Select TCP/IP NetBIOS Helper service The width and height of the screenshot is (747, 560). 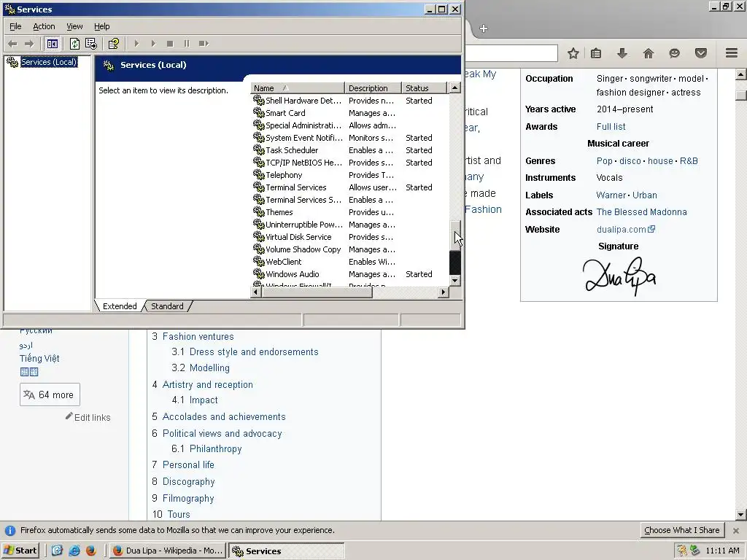click(x=349, y=163)
